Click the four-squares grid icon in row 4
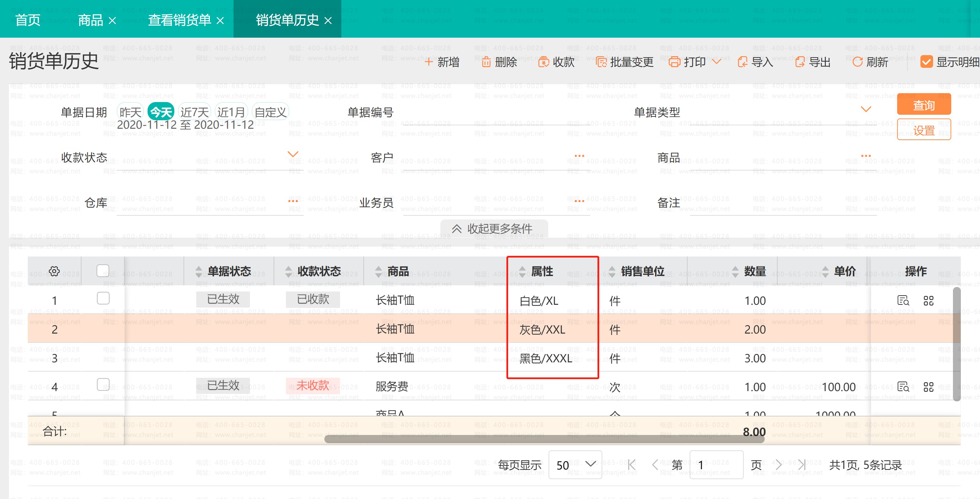 tap(928, 387)
